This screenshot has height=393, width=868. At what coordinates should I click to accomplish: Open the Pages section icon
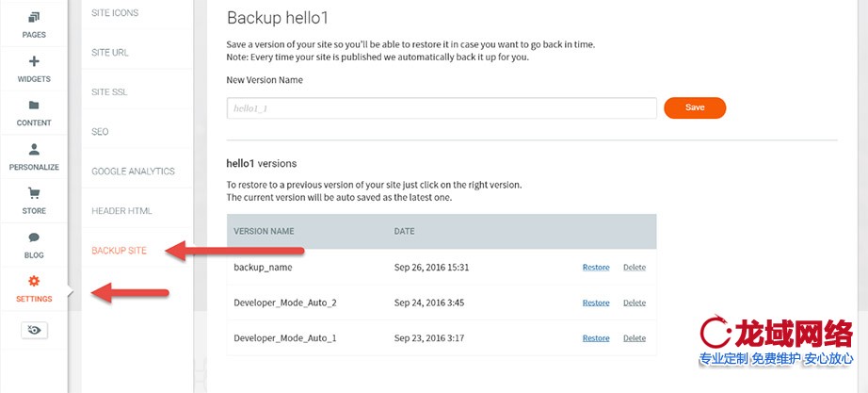pyautogui.click(x=34, y=18)
